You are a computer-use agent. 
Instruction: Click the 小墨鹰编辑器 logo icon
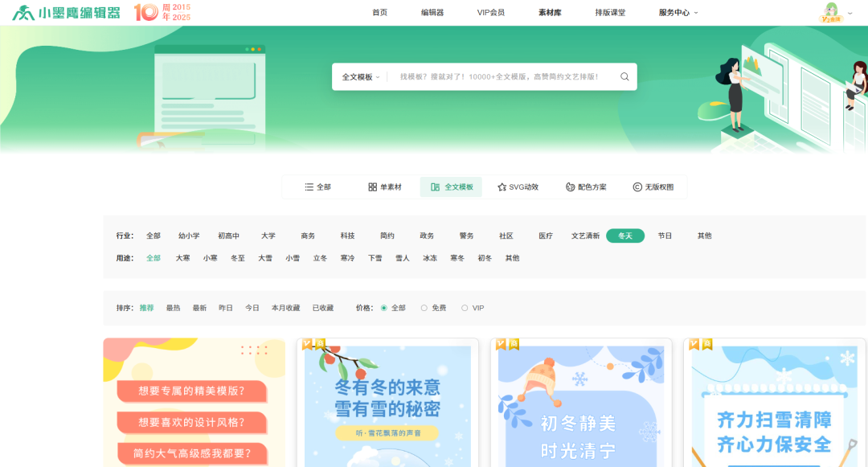pos(21,11)
